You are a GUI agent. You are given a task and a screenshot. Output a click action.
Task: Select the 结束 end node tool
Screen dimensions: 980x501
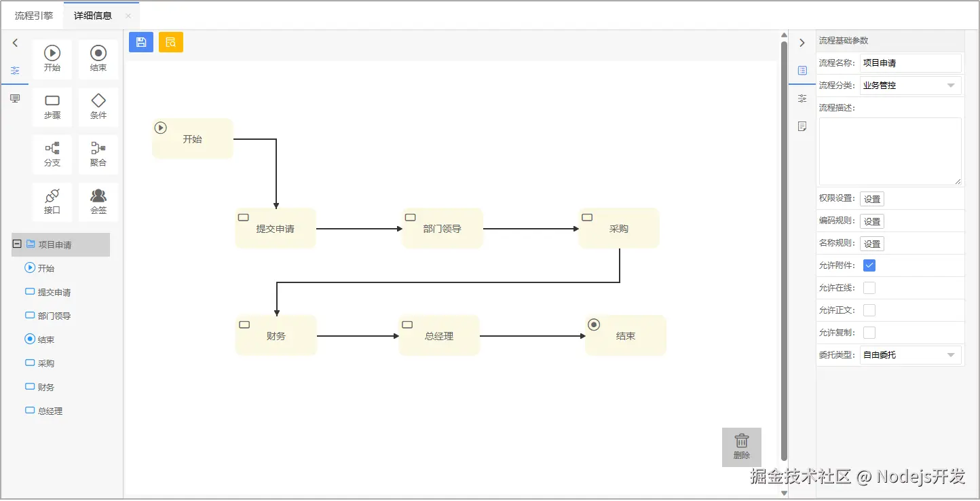click(x=98, y=58)
